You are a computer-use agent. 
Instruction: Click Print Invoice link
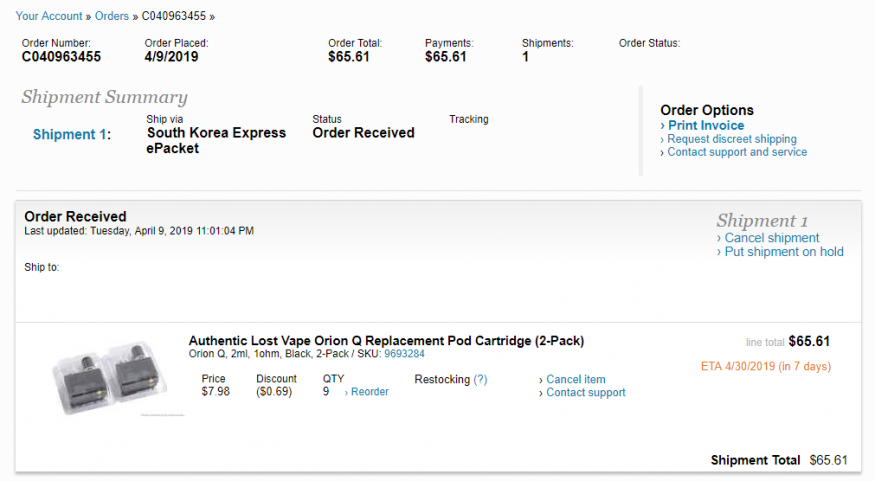(x=706, y=126)
